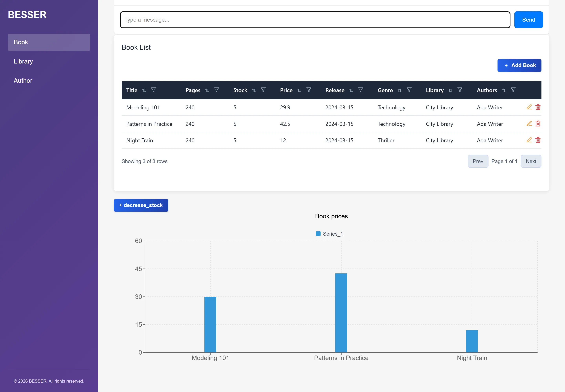
Task: Edit the Patterns in Practice row
Action: point(529,123)
